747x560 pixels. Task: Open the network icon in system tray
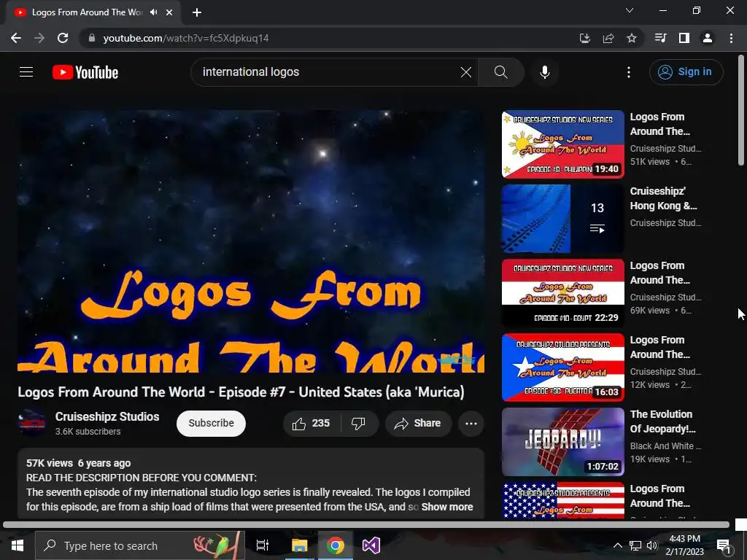pos(635,545)
